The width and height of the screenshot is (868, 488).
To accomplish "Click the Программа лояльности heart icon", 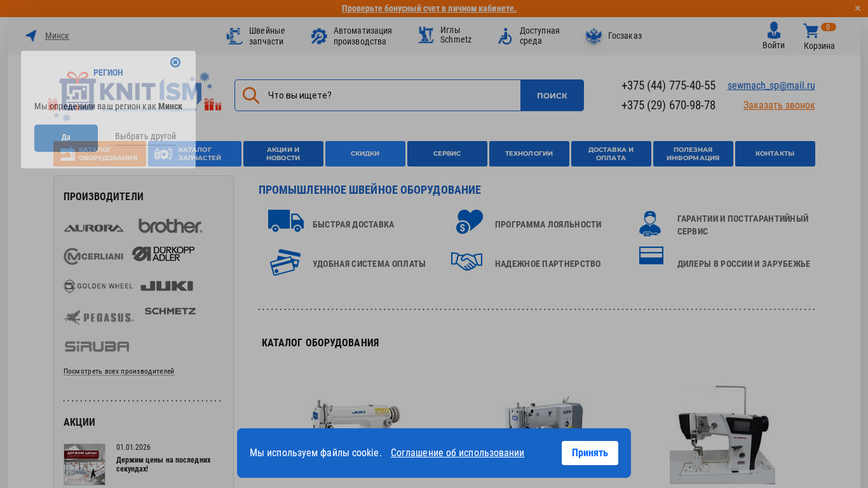I will tap(470, 222).
